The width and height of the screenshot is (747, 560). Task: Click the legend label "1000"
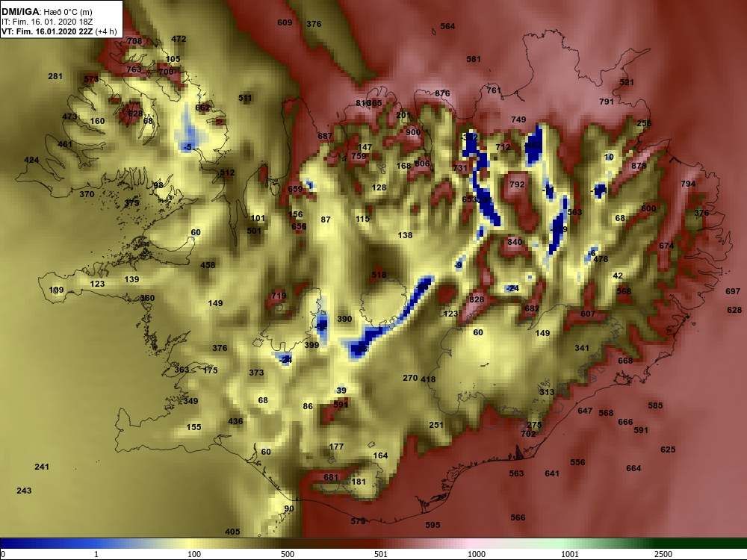(477, 554)
